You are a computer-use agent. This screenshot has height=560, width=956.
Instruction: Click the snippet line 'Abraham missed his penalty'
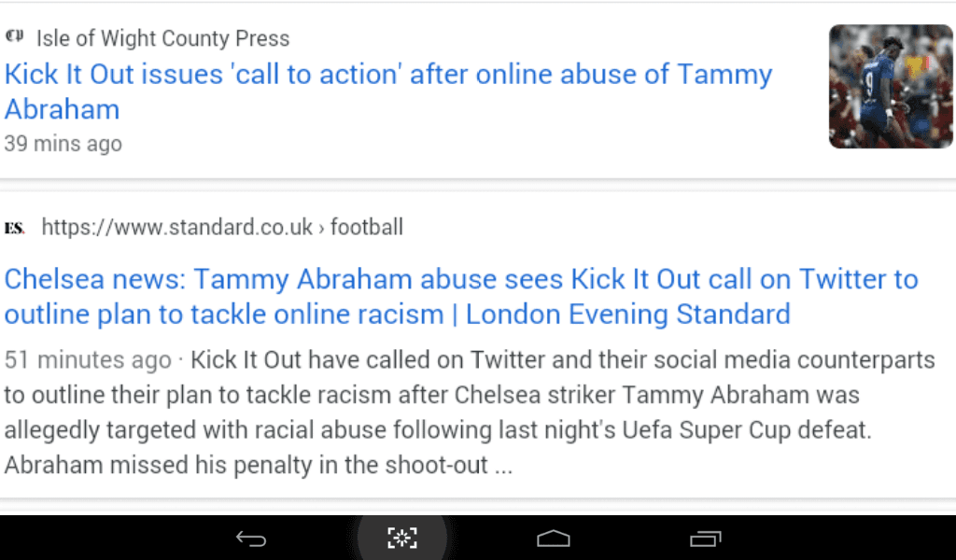[x=258, y=465]
